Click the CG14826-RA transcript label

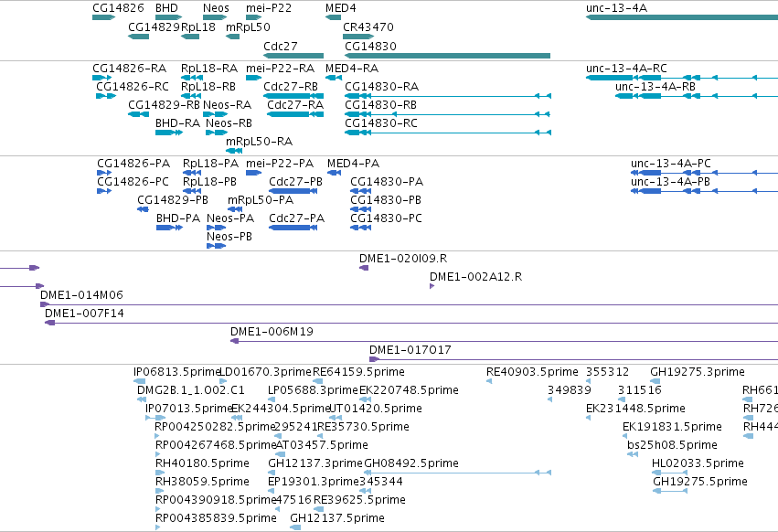click(x=130, y=68)
